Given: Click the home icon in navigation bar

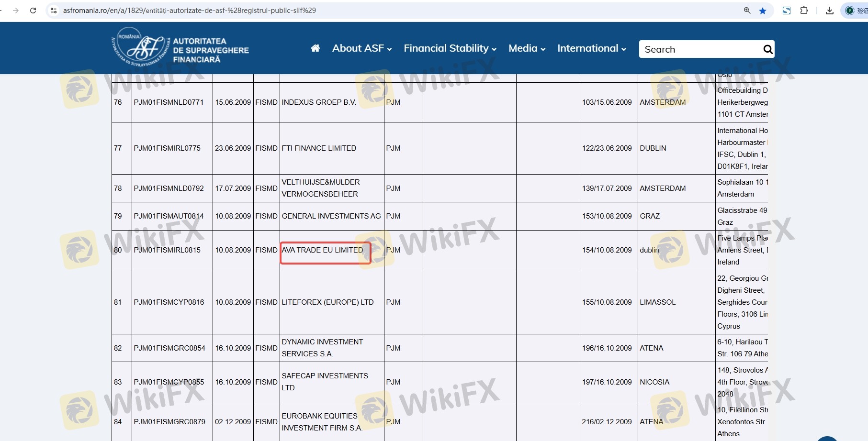Looking at the screenshot, I should point(315,48).
